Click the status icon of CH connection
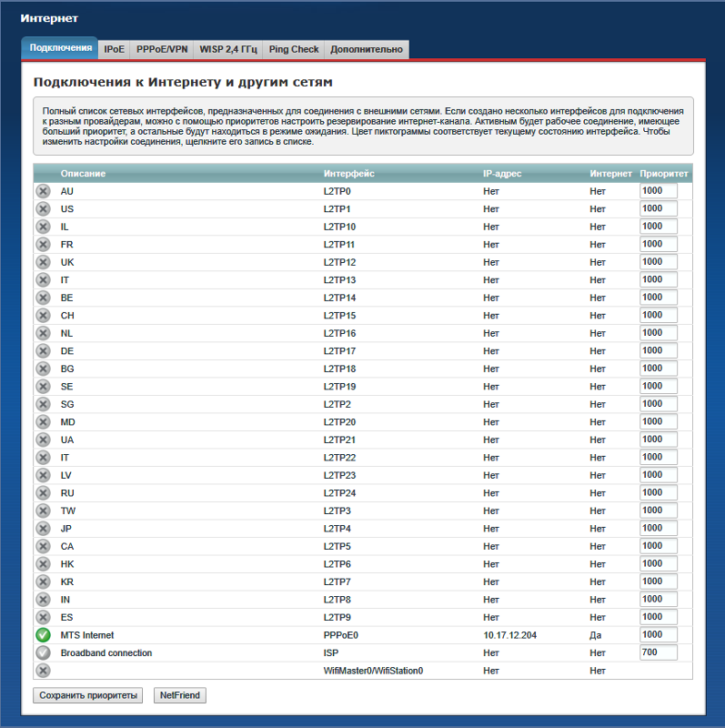The width and height of the screenshot is (725, 728). coord(43,316)
